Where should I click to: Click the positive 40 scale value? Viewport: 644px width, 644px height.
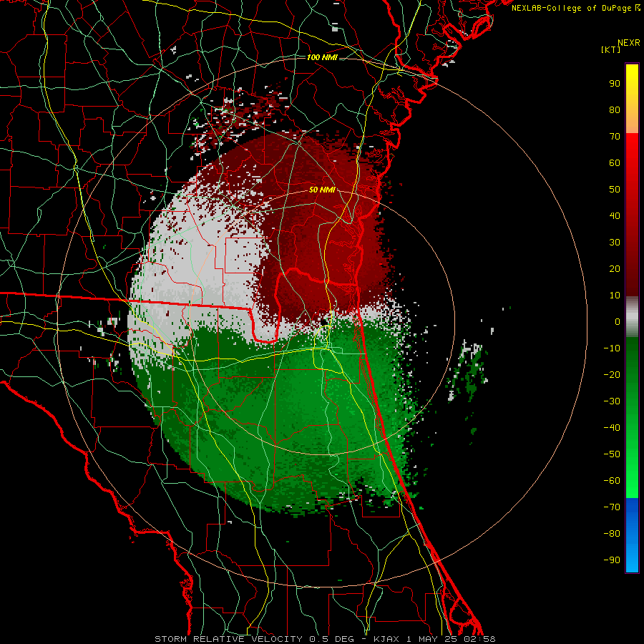pyautogui.click(x=615, y=216)
